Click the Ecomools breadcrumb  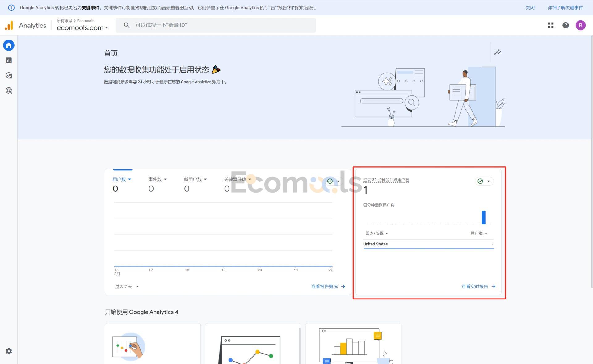click(86, 21)
